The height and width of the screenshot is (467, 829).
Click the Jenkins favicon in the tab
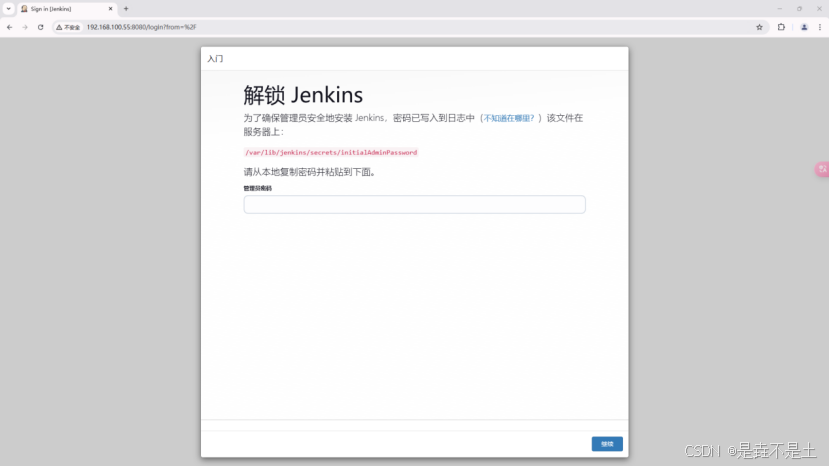point(24,8)
